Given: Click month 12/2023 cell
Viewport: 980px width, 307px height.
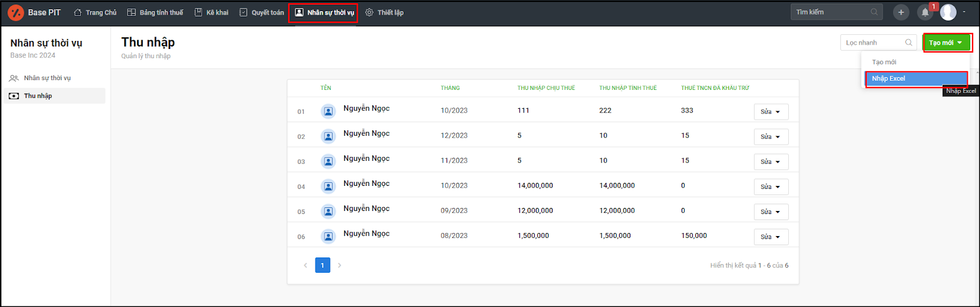Looking at the screenshot, I should click(x=454, y=136).
